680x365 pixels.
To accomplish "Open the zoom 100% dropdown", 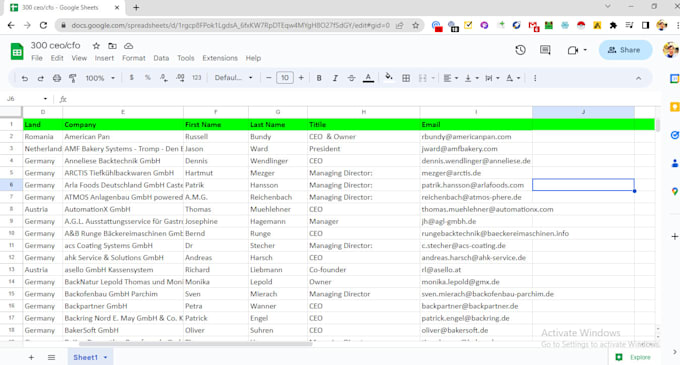I will point(100,78).
